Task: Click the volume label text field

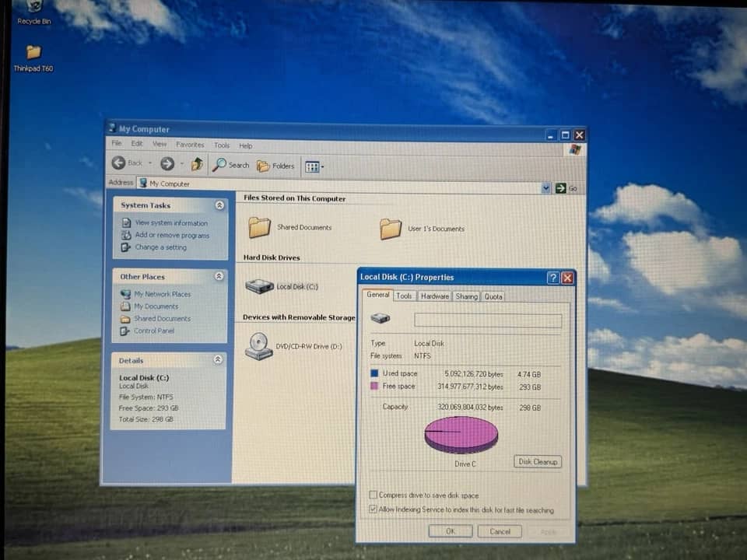Action: pos(488,320)
